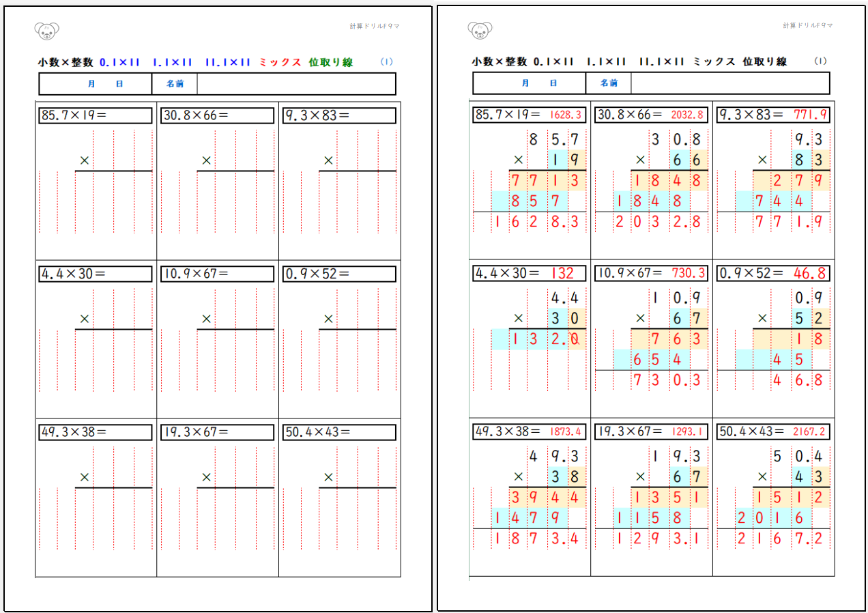Click the bear logo on the answer sheet

(480, 30)
